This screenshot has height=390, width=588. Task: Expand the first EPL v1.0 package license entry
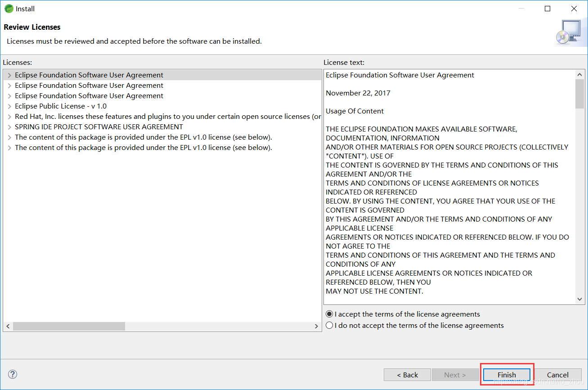coord(9,137)
